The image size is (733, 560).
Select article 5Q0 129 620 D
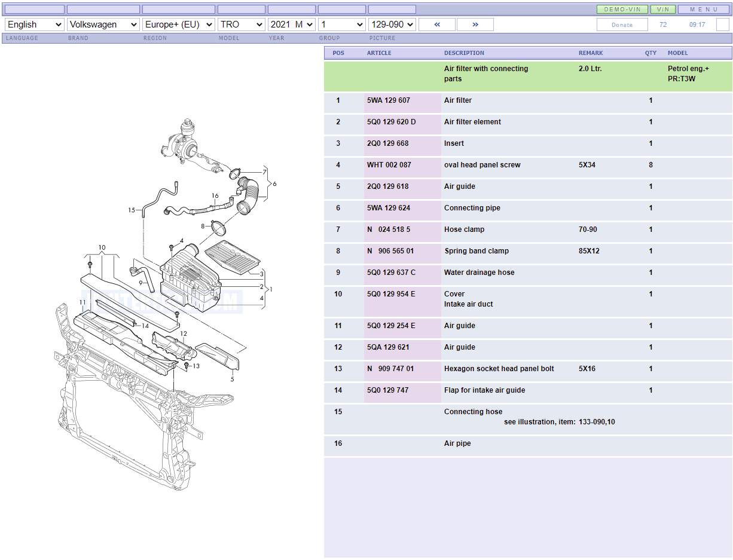click(x=391, y=122)
